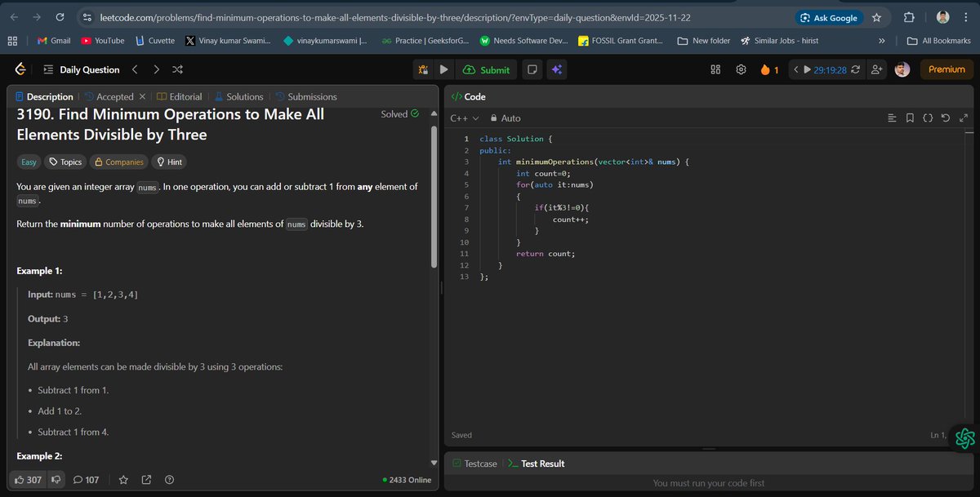The height and width of the screenshot is (497, 980).
Task: Click the code format lines icon
Action: [x=892, y=118]
